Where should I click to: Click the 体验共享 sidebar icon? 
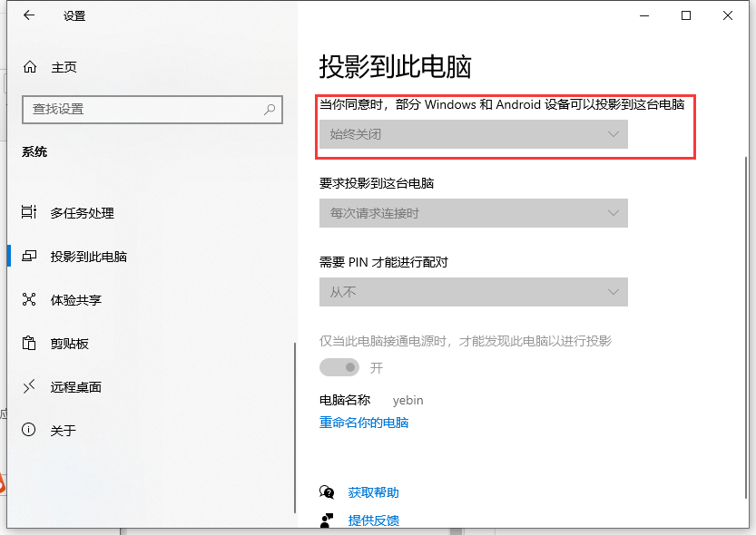29,300
